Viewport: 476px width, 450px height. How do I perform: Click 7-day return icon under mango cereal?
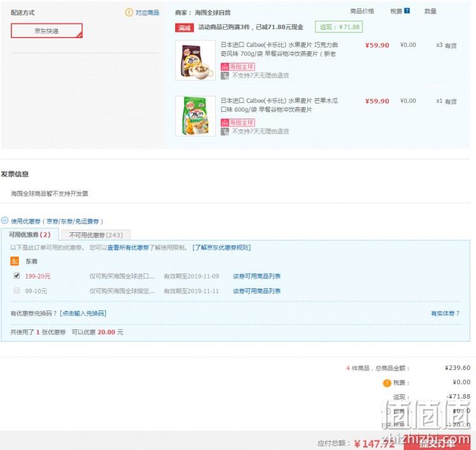tap(225, 131)
